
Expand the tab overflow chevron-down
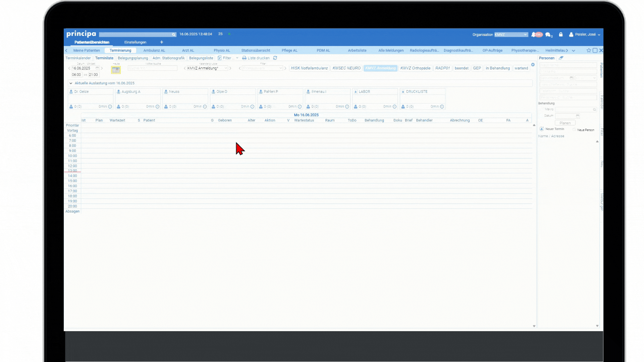(574, 51)
